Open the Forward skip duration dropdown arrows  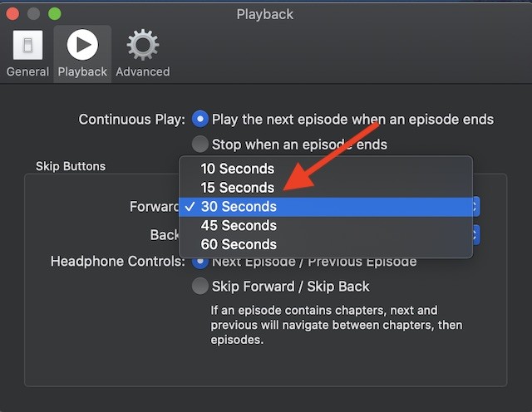pyautogui.click(x=476, y=207)
